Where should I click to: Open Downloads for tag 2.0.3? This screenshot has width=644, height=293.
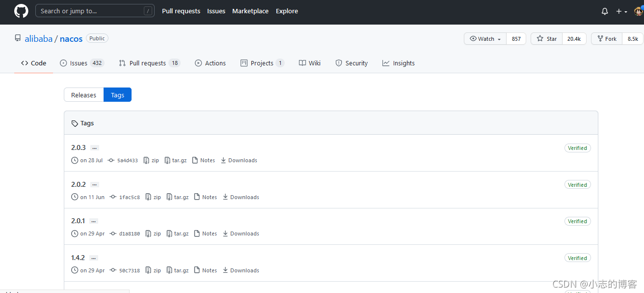coord(239,160)
